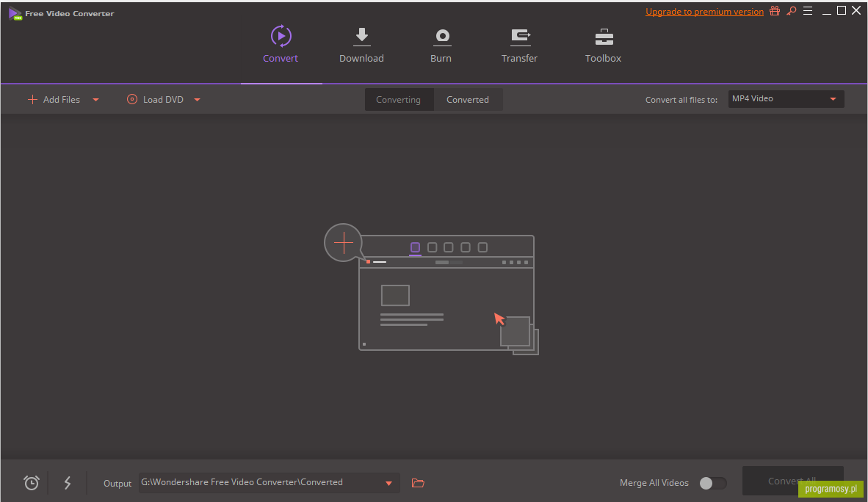868x502 pixels.
Task: Expand the Add Files dropdown arrow
Action: click(95, 100)
